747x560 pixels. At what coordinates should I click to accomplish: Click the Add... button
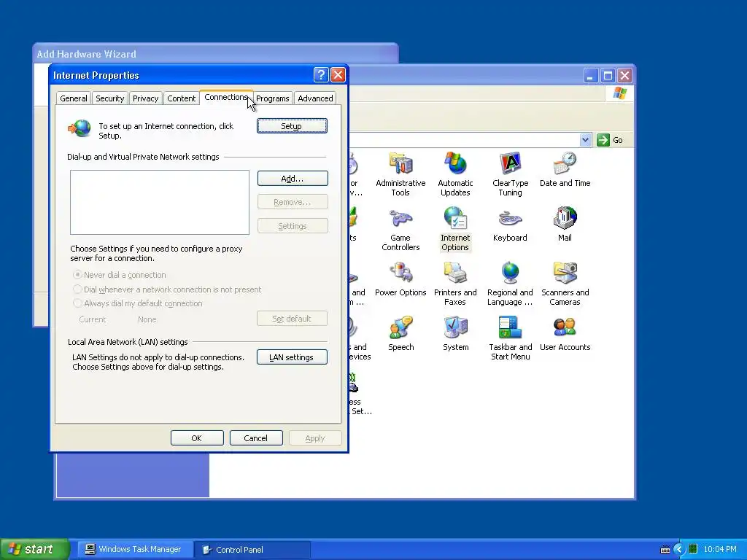(293, 179)
